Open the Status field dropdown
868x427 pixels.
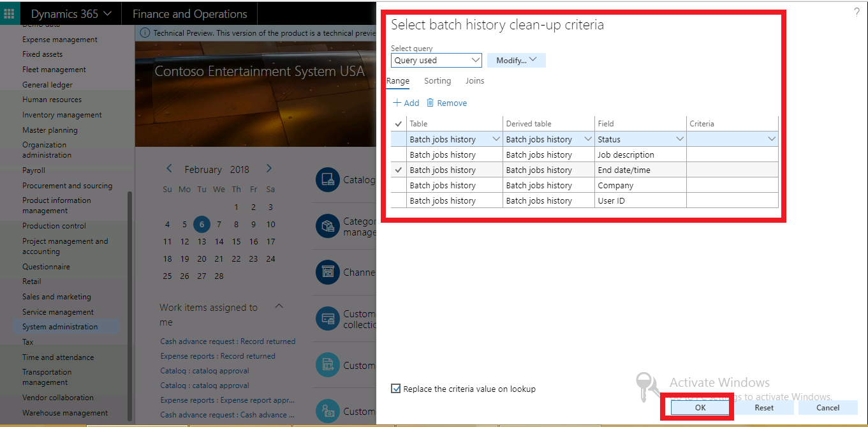coord(680,139)
